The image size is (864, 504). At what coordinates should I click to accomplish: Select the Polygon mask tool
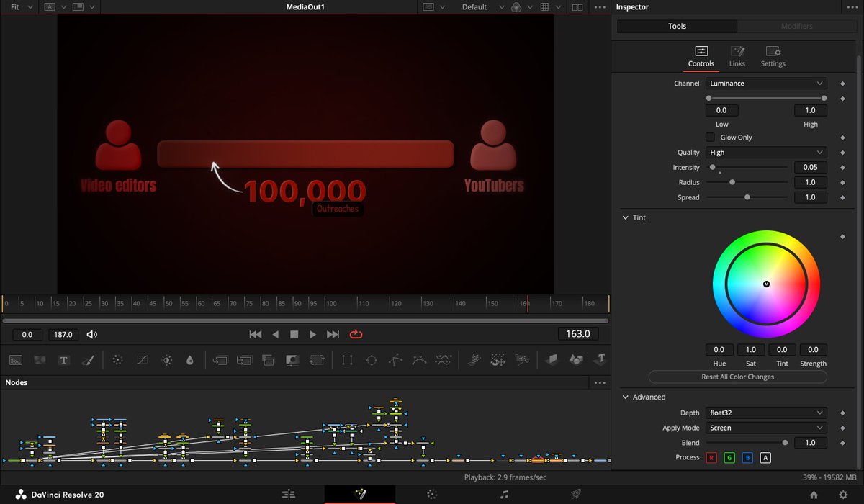pyautogui.click(x=395, y=359)
